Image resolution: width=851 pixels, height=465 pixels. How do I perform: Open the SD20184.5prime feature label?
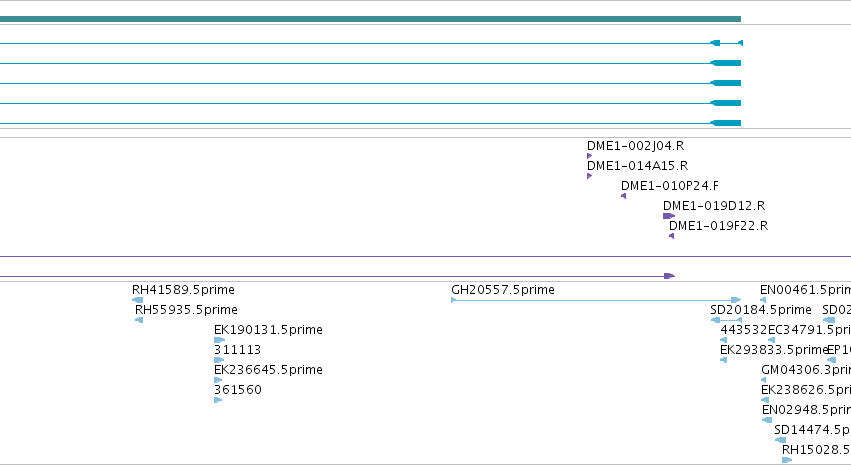761,310
